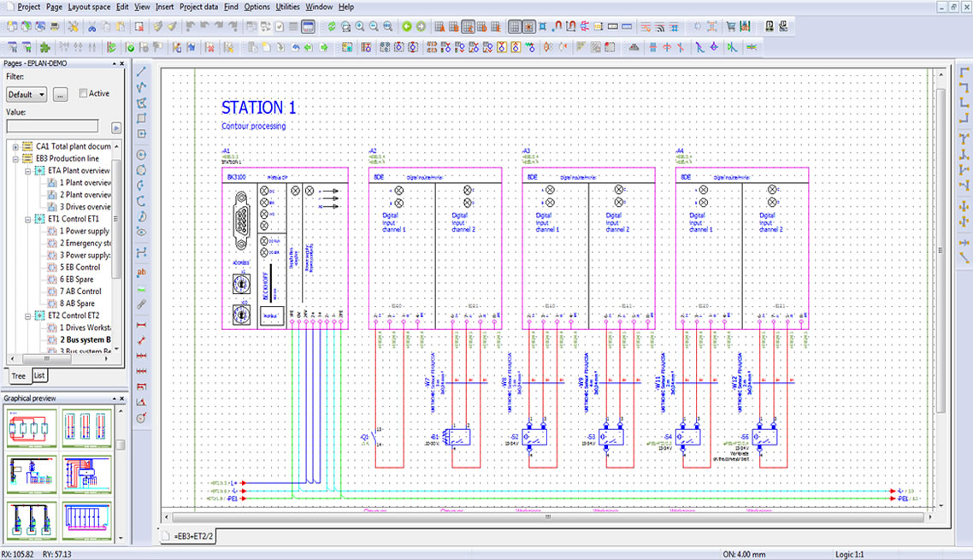This screenshot has width=973, height=560.
Task: Select the Rectangle drawing tool
Action: [141, 118]
